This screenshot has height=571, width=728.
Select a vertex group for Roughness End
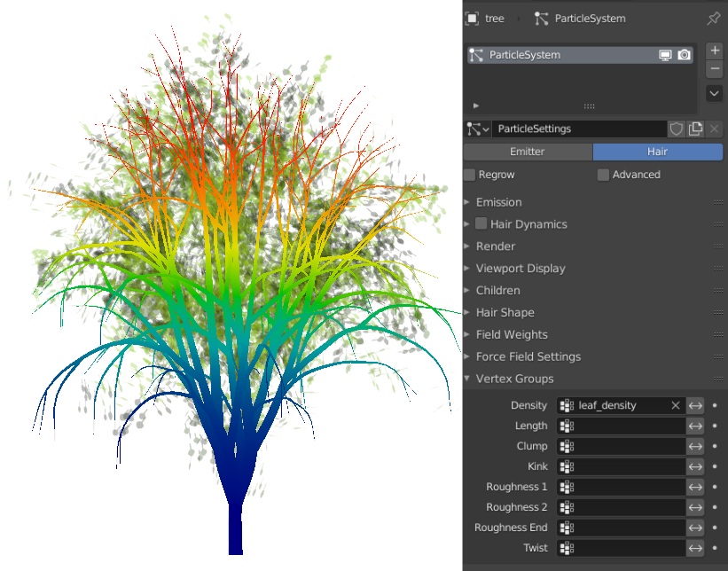coord(622,528)
